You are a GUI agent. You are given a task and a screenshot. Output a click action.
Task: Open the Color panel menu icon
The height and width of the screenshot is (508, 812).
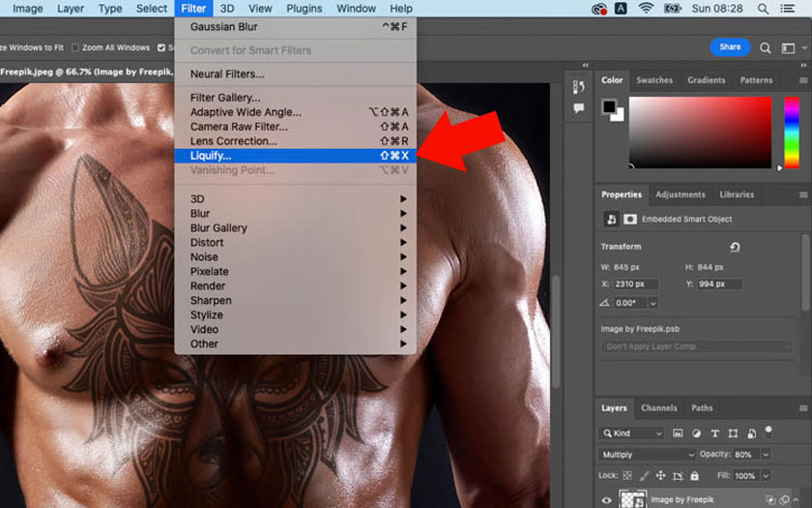tap(803, 80)
